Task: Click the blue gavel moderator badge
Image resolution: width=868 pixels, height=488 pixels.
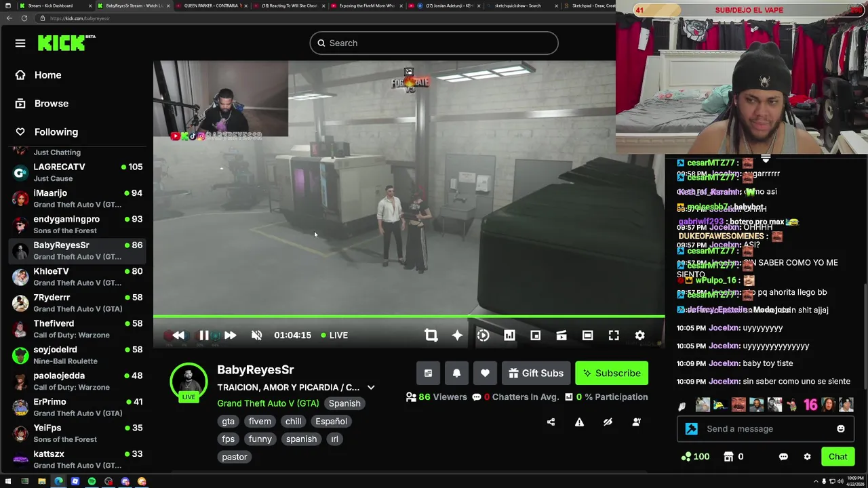Action: 691,429
